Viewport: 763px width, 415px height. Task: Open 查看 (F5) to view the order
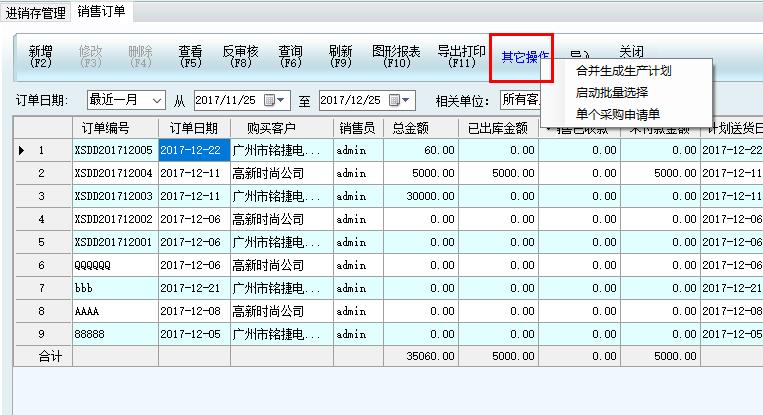pyautogui.click(x=190, y=57)
